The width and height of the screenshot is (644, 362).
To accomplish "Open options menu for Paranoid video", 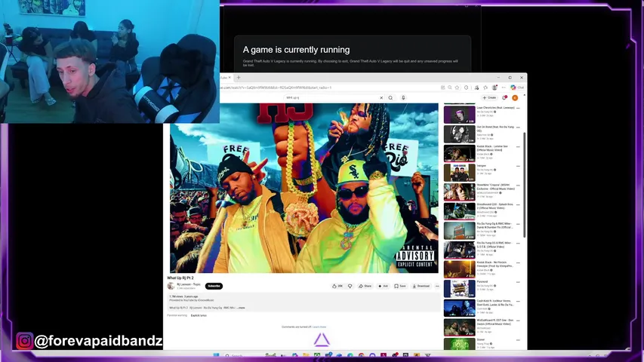I will click(x=518, y=282).
